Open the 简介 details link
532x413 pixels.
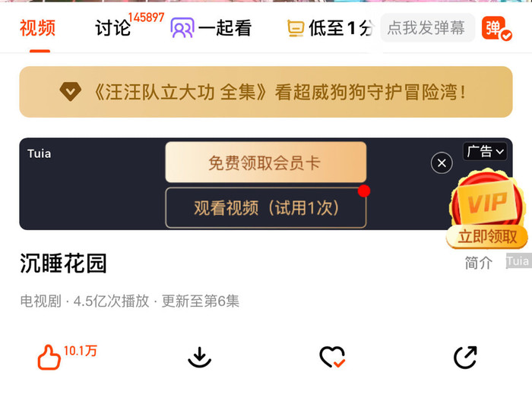pyautogui.click(x=478, y=263)
